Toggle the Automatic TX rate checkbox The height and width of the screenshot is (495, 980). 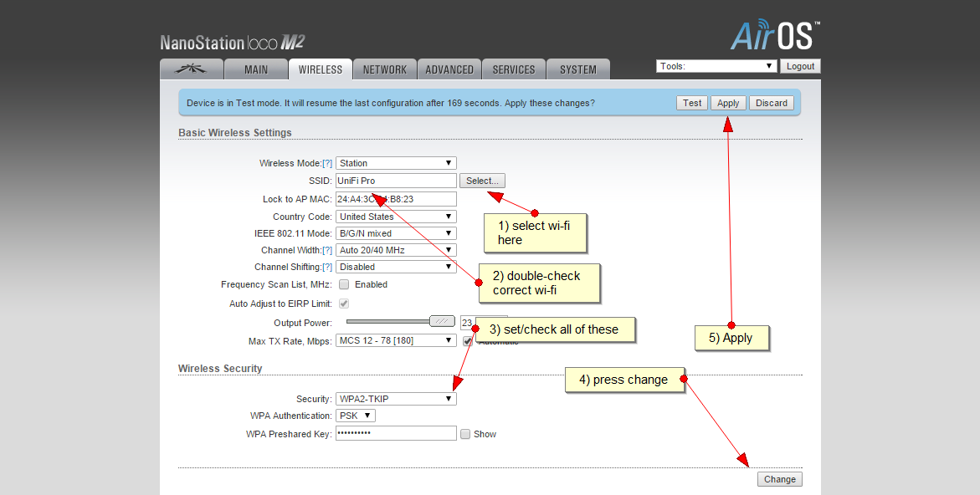pyautogui.click(x=467, y=341)
